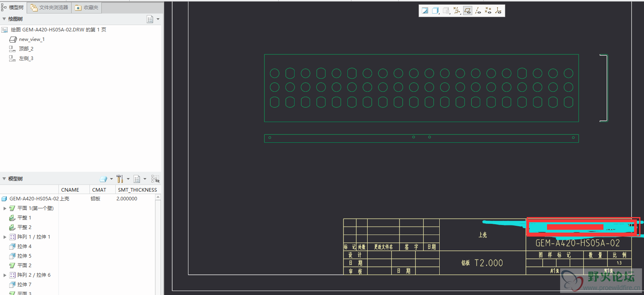The height and width of the screenshot is (295, 644).
Task: Select 顶部_2 view in the drawing tree
Action: (21, 49)
